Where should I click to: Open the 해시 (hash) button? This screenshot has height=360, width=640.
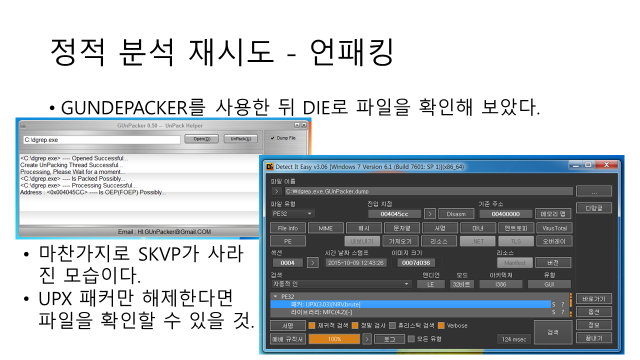point(364,228)
